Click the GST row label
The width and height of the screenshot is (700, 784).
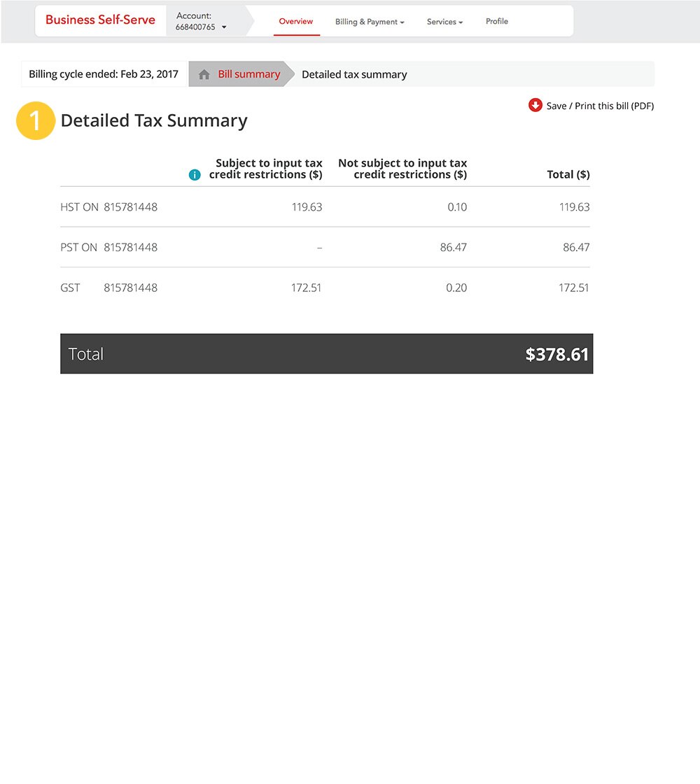click(x=71, y=288)
